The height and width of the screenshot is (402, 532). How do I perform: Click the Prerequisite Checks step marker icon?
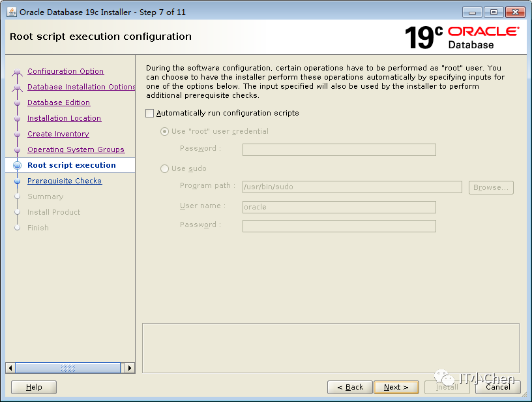[18, 181]
